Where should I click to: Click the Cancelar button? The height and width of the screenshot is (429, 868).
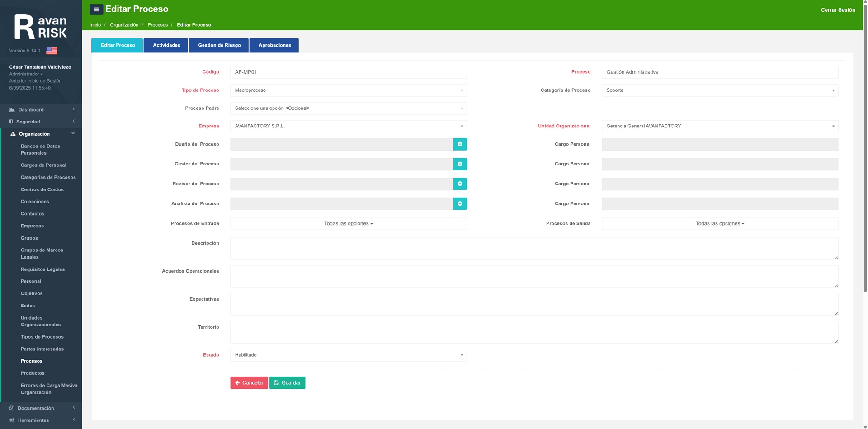[x=249, y=383]
